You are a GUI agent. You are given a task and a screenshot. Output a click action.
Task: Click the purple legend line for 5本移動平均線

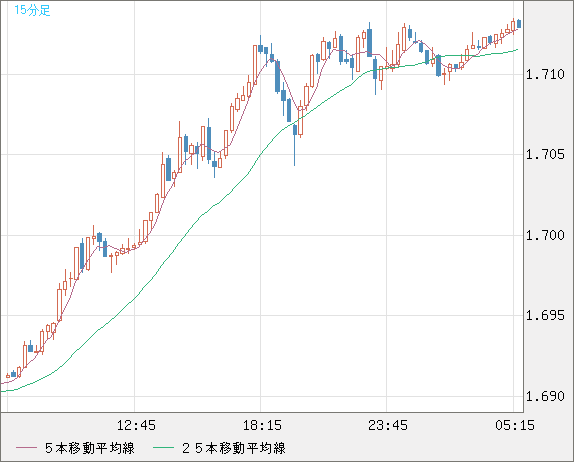click(26, 448)
